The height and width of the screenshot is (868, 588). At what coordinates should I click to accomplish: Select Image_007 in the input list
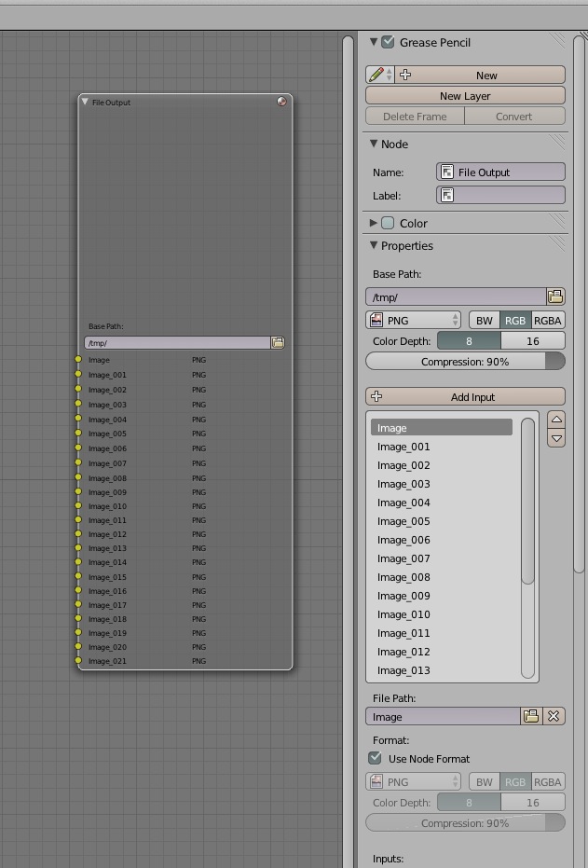[442, 558]
